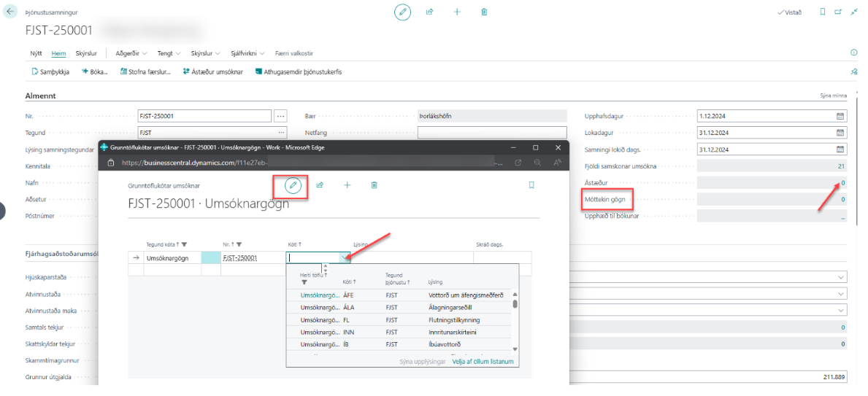Expand the Sjálfvirkni menu
The height and width of the screenshot is (396, 868).
[248, 53]
